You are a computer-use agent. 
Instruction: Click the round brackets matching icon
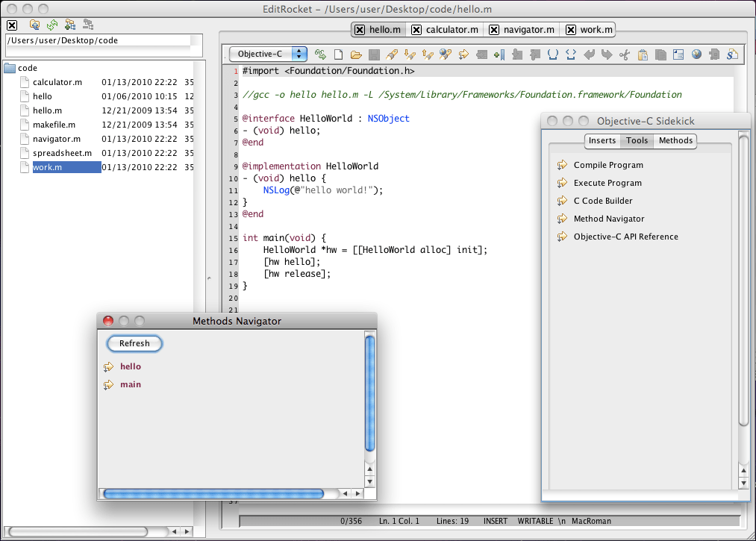[x=553, y=54]
